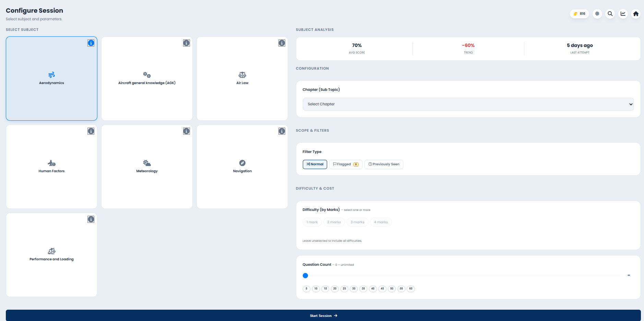Click the Meteorology cloud icon

[x=147, y=163]
